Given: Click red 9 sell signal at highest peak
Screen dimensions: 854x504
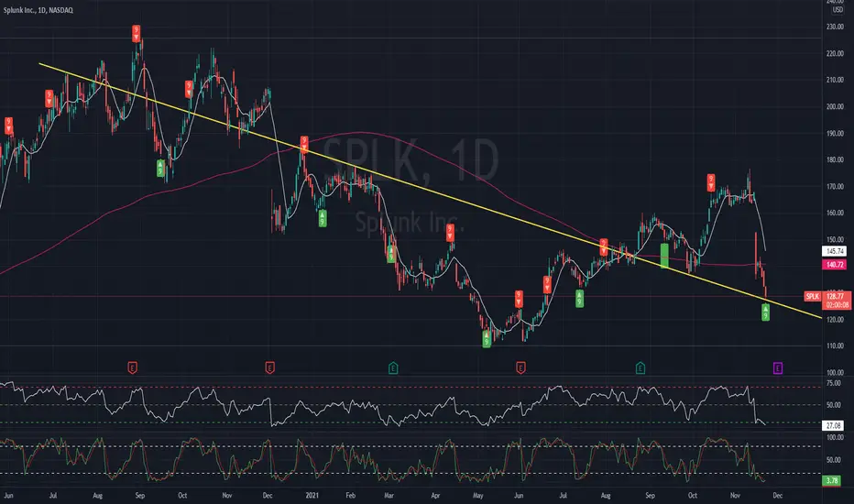Looking at the screenshot, I should point(137,33).
